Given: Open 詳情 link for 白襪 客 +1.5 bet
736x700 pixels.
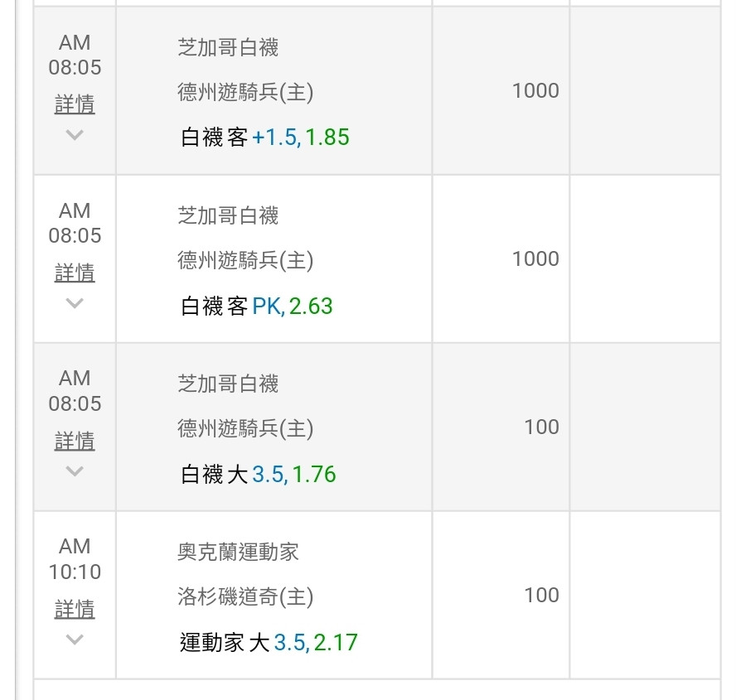Looking at the screenshot, I should coord(75,104).
